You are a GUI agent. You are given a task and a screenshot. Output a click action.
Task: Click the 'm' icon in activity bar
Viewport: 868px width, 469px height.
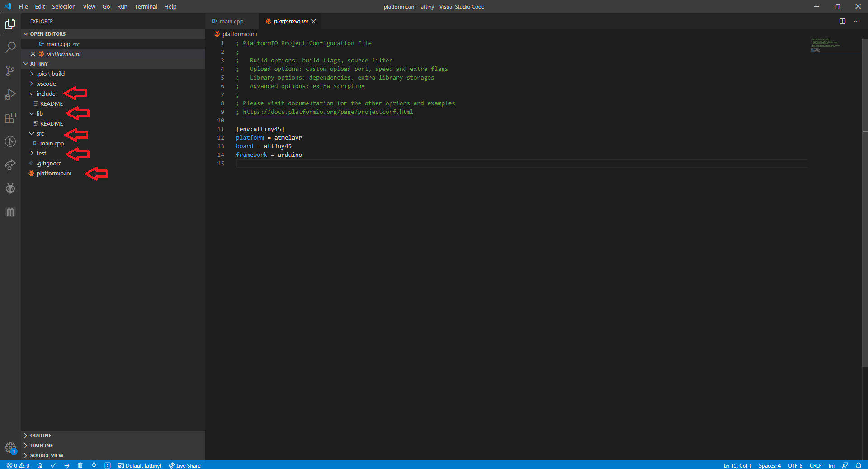point(10,212)
